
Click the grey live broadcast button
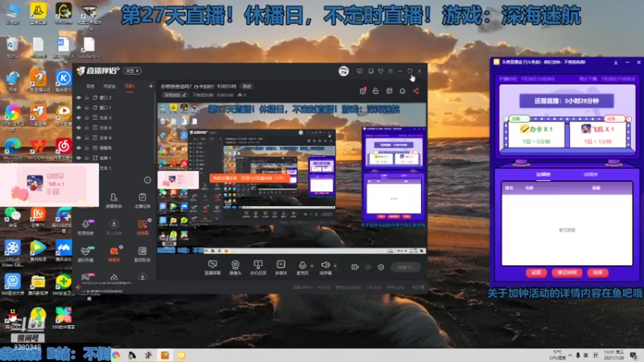(x=406, y=267)
